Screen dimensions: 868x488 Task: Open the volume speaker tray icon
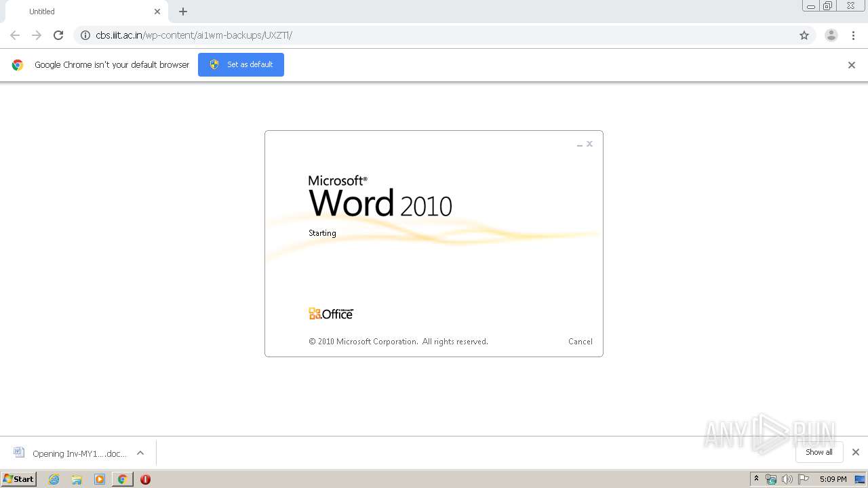coord(787,479)
